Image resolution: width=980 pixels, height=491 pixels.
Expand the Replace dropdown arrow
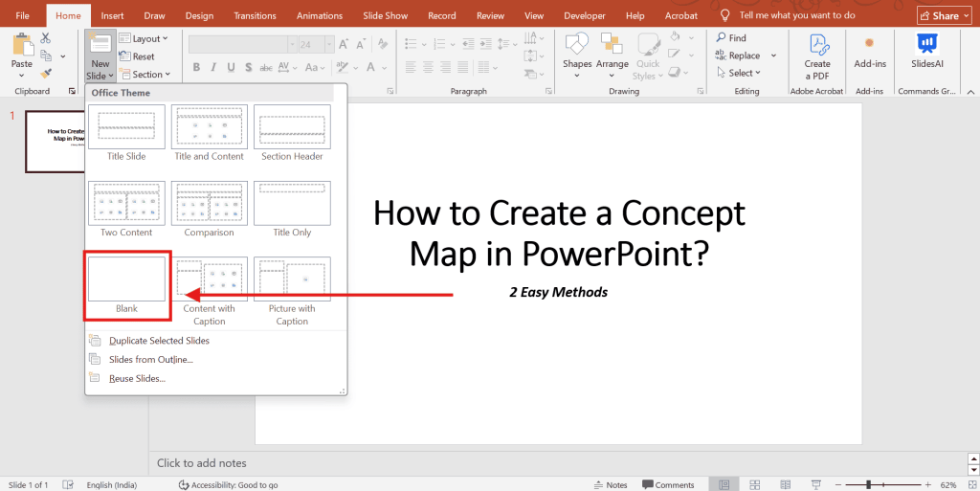(773, 56)
